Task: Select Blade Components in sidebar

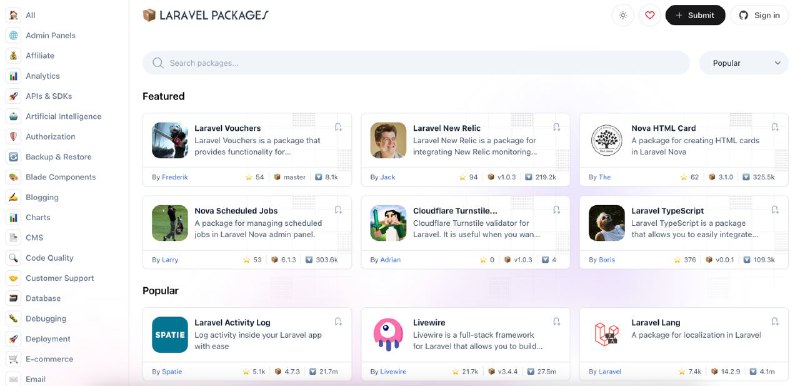Action: point(61,177)
